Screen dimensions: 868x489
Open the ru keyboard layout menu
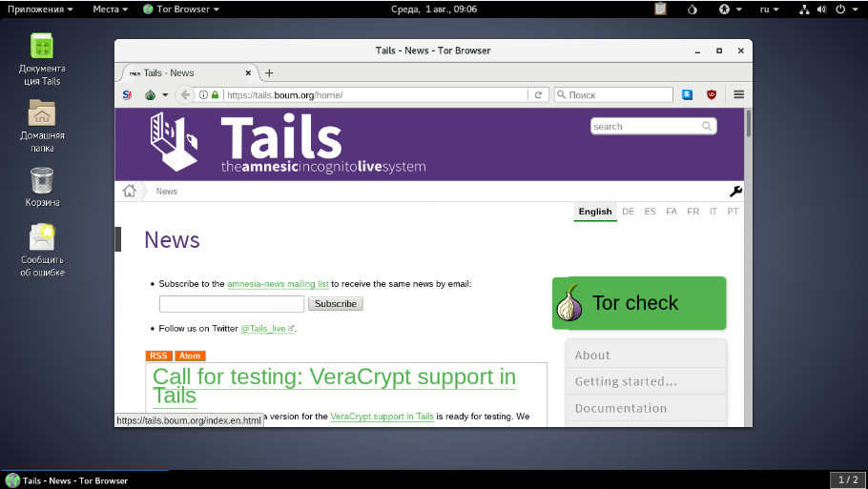770,9
